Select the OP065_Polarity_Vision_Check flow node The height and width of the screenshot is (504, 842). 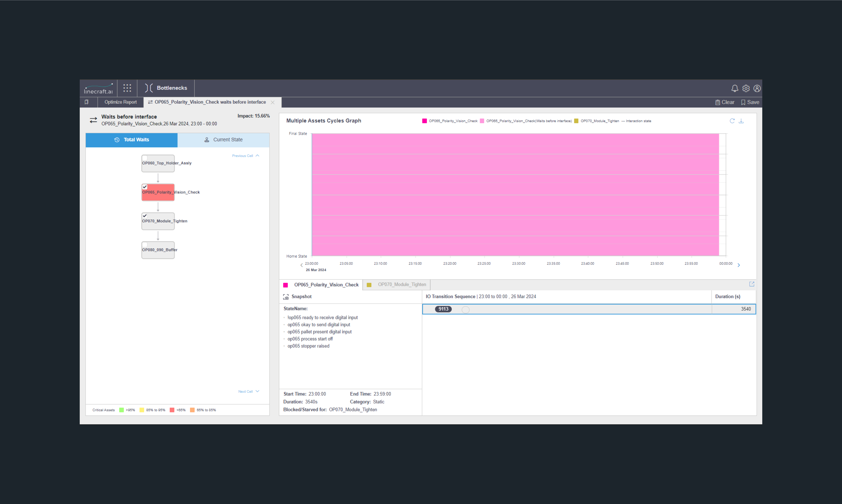pyautogui.click(x=158, y=192)
